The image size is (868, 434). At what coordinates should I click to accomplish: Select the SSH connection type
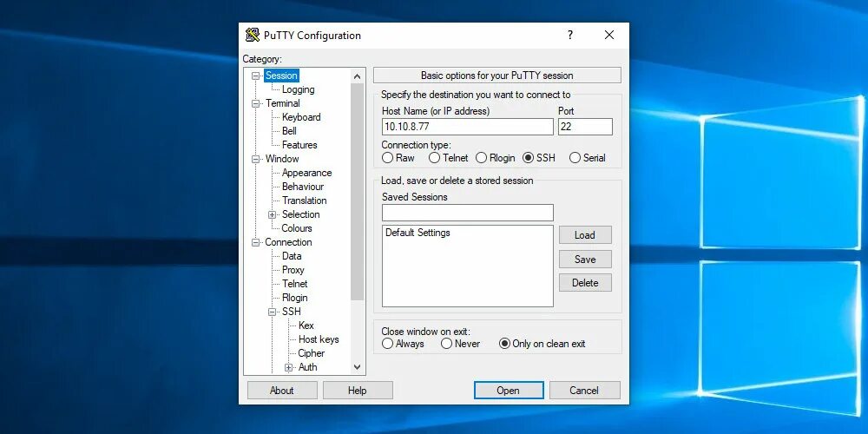point(528,158)
